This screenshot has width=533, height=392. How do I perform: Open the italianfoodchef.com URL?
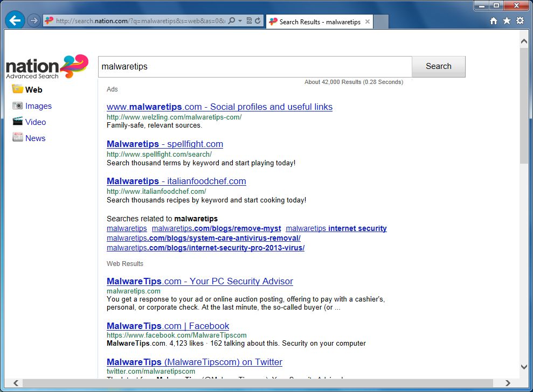pyautogui.click(x=156, y=192)
